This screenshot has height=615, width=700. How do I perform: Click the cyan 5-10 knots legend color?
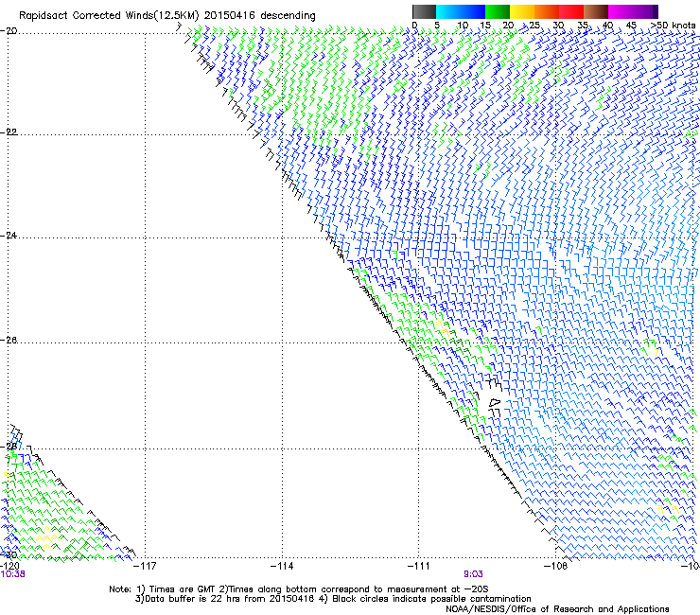(448, 11)
